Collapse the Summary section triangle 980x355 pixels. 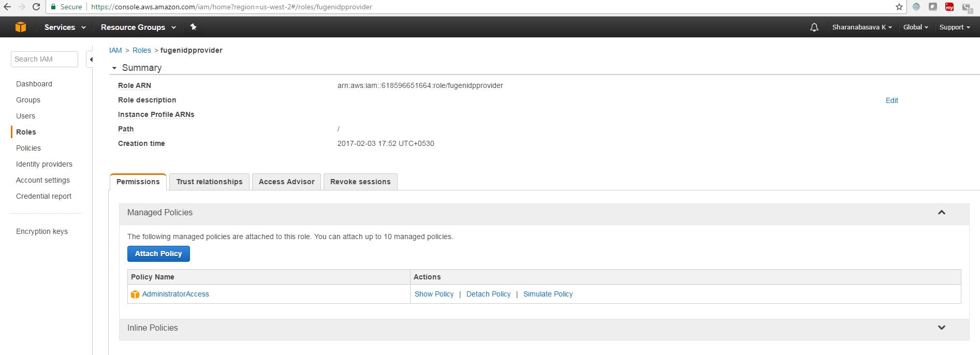[x=114, y=68]
